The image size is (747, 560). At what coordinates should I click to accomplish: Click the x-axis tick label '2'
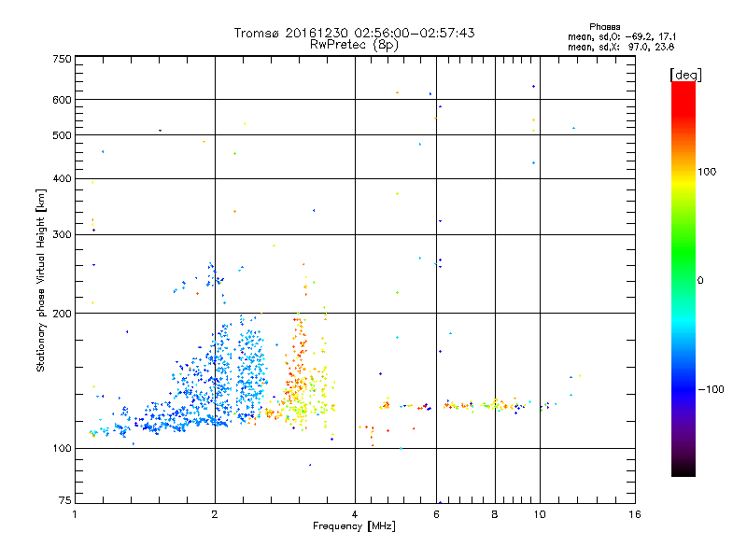(215, 514)
